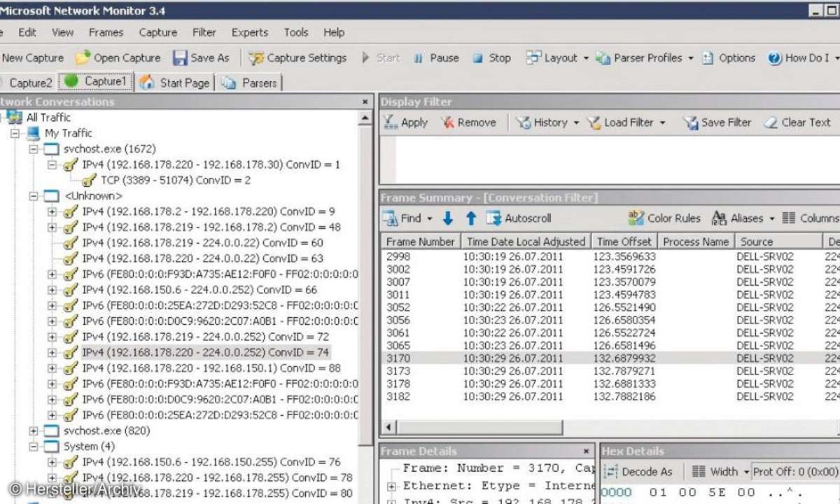Save the current filter with Save Filter
This screenshot has height=504, width=840.
717,122
